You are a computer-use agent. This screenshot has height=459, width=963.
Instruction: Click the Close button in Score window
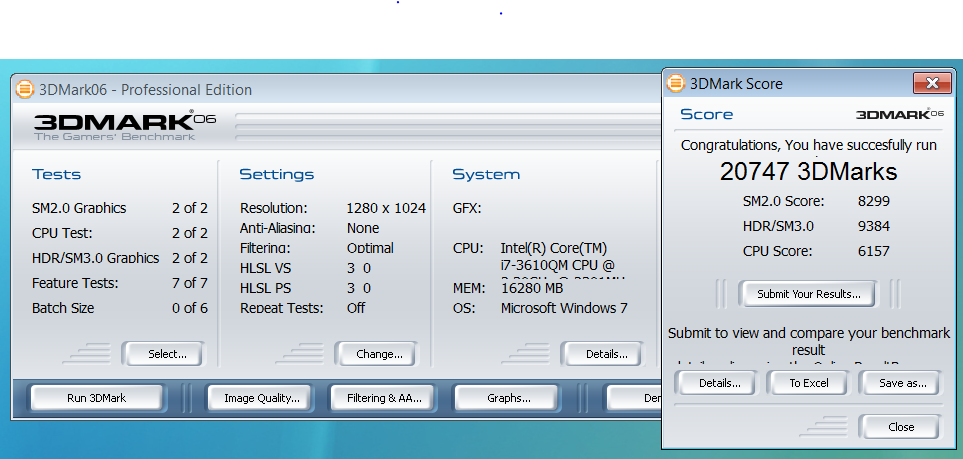tap(900, 427)
